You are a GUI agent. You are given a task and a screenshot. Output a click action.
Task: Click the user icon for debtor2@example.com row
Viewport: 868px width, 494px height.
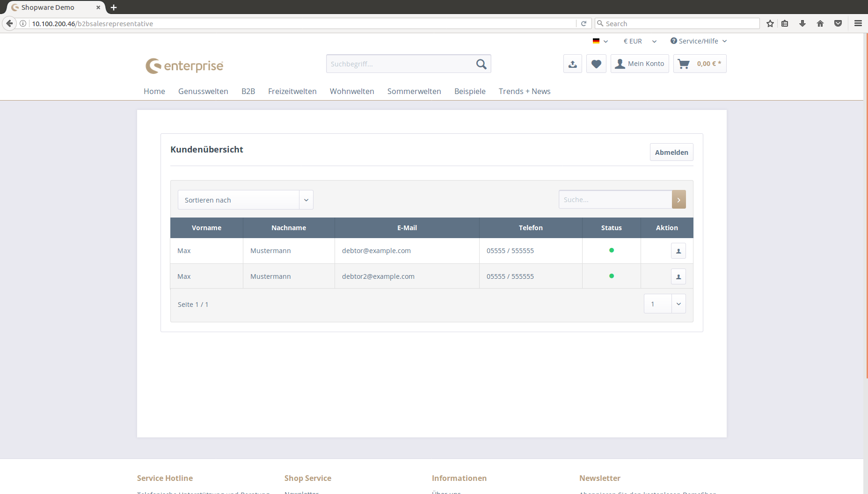point(678,276)
